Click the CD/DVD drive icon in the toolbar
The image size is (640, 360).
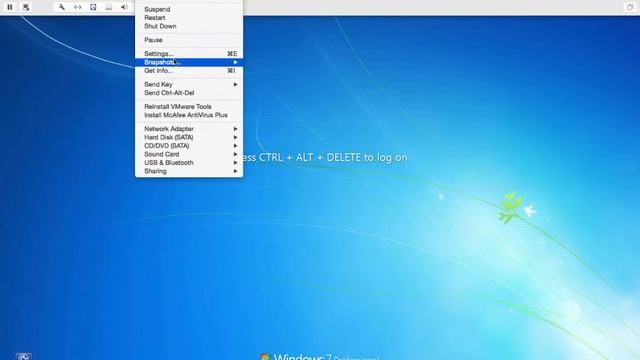[x=109, y=7]
